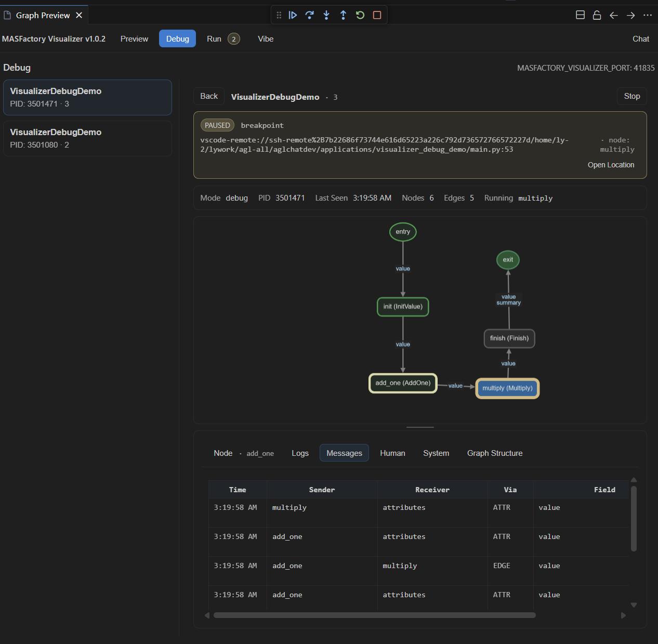658x644 pixels.
Task: Toggle the editor lock icon
Action: click(597, 15)
